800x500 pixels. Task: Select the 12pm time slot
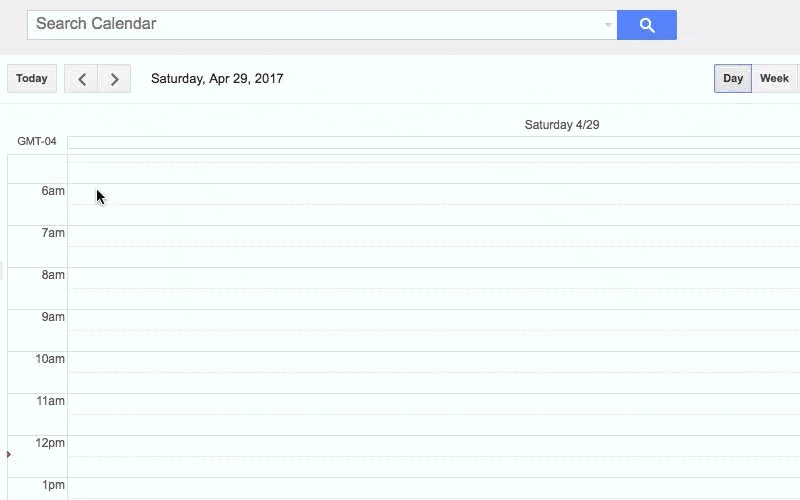433,446
